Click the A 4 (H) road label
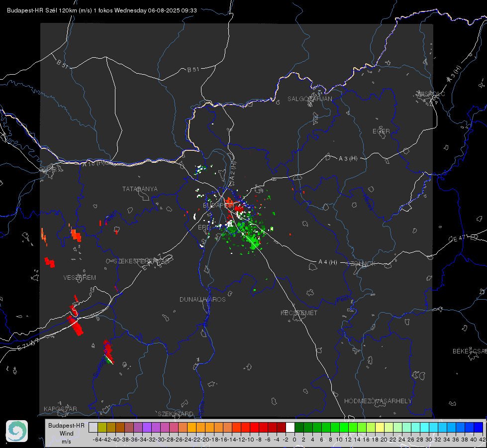The image size is (487, 448). [x=328, y=262]
